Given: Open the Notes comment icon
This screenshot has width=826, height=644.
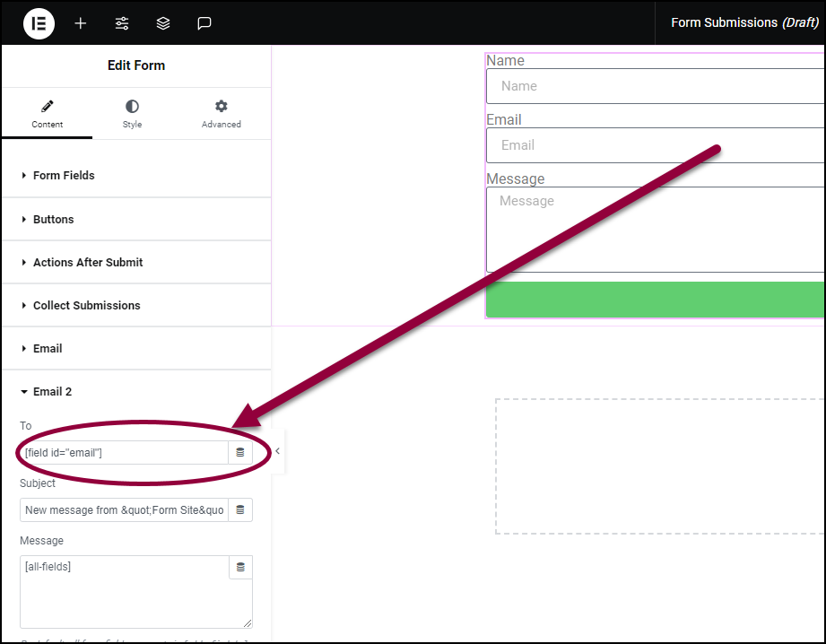Looking at the screenshot, I should coord(204,23).
